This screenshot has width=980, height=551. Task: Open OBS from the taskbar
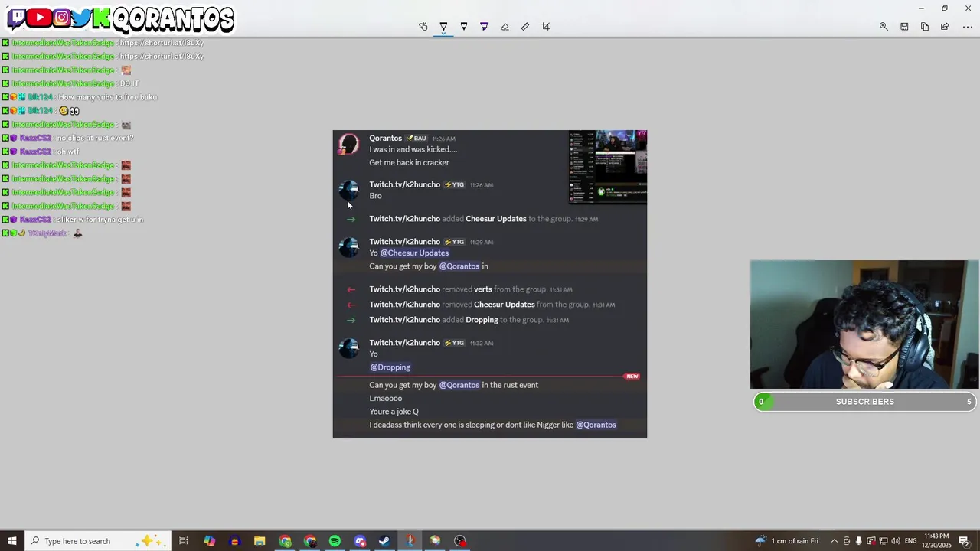click(460, 541)
